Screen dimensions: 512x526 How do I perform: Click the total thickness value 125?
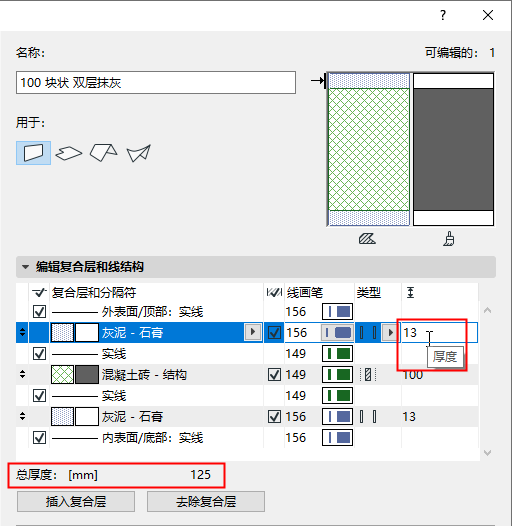[200, 475]
